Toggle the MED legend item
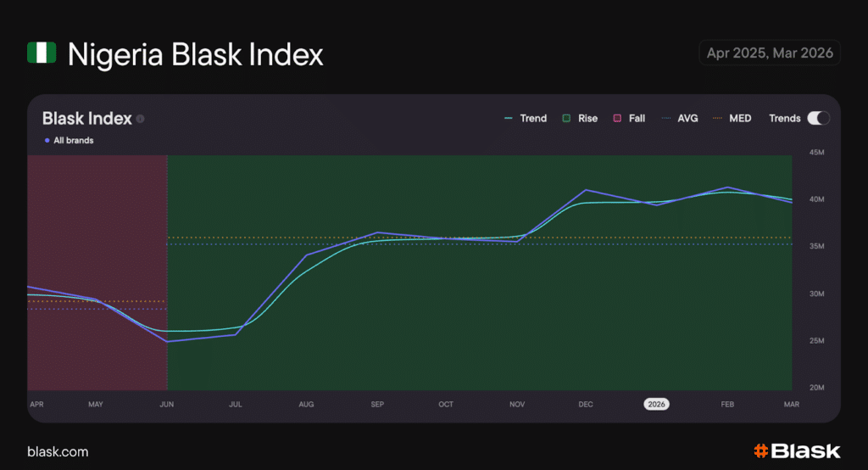The width and height of the screenshot is (868, 470). 732,118
